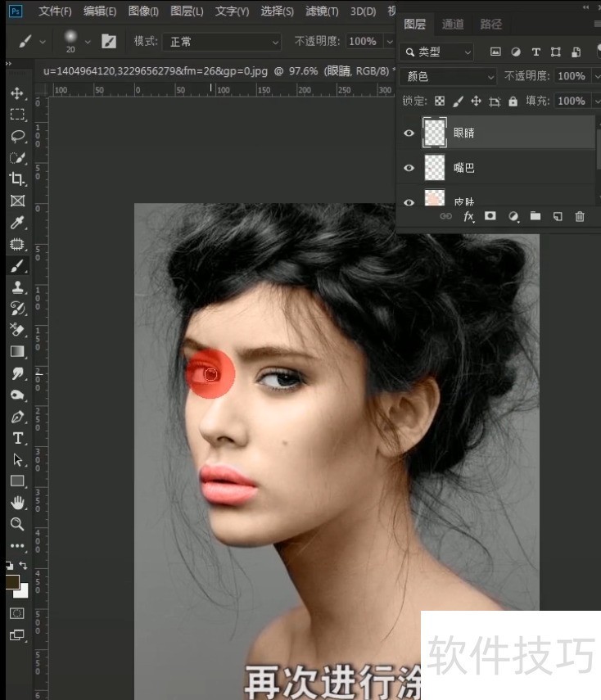Toggle lock all on the layer

pyautogui.click(x=513, y=102)
